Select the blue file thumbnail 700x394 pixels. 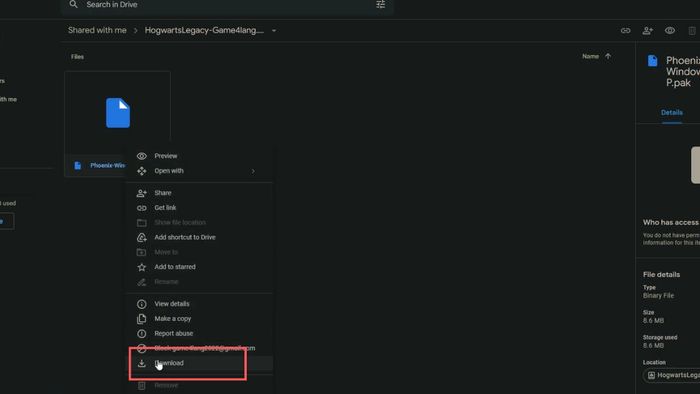coord(118,113)
